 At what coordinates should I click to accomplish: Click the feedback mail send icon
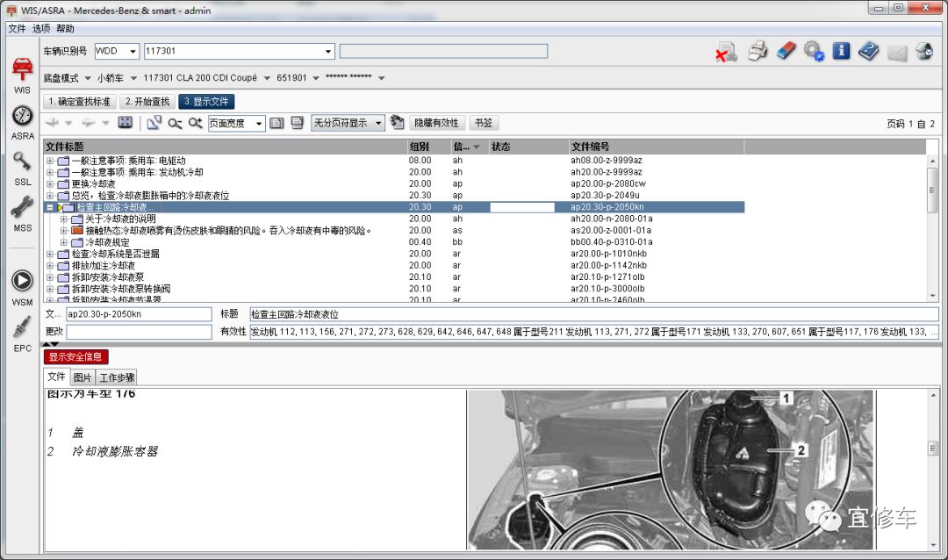923,52
